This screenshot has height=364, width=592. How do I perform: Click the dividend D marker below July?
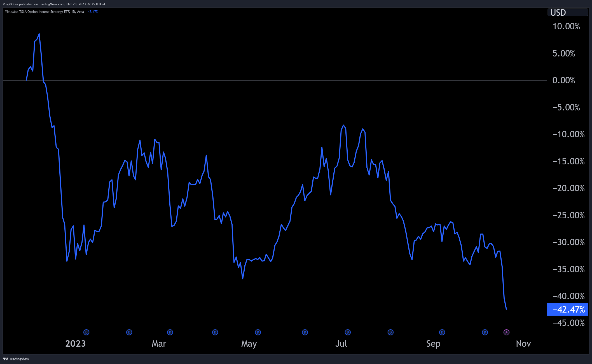[x=347, y=332]
